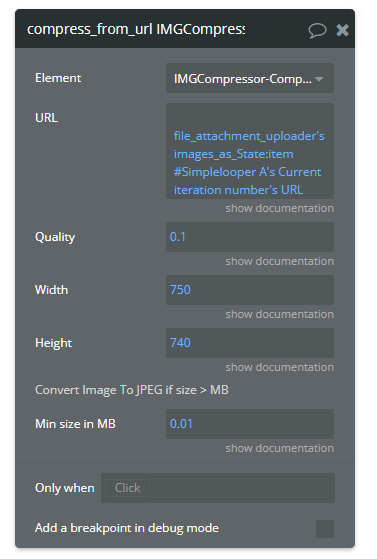Expand the Element IMGCompressor dropdown
377x559 pixels.
point(250,78)
